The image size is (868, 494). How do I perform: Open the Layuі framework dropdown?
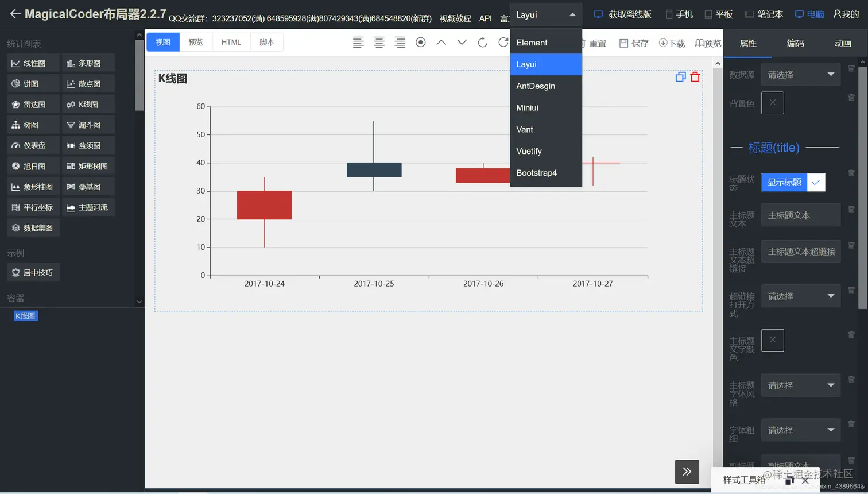(x=545, y=14)
